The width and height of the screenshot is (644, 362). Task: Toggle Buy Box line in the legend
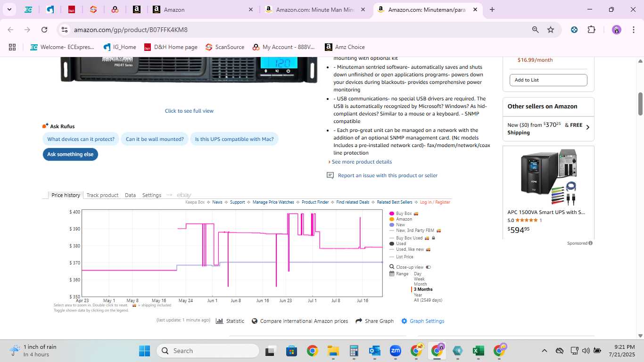(404, 214)
